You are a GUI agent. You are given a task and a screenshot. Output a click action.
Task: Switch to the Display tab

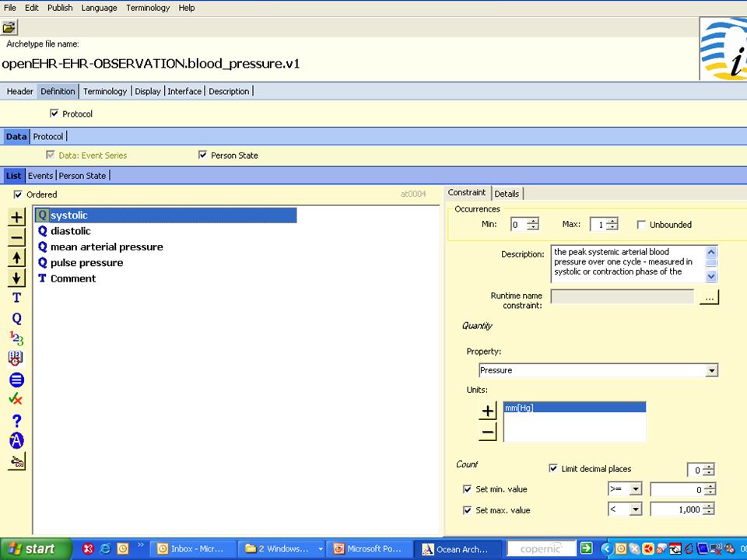pos(148,91)
